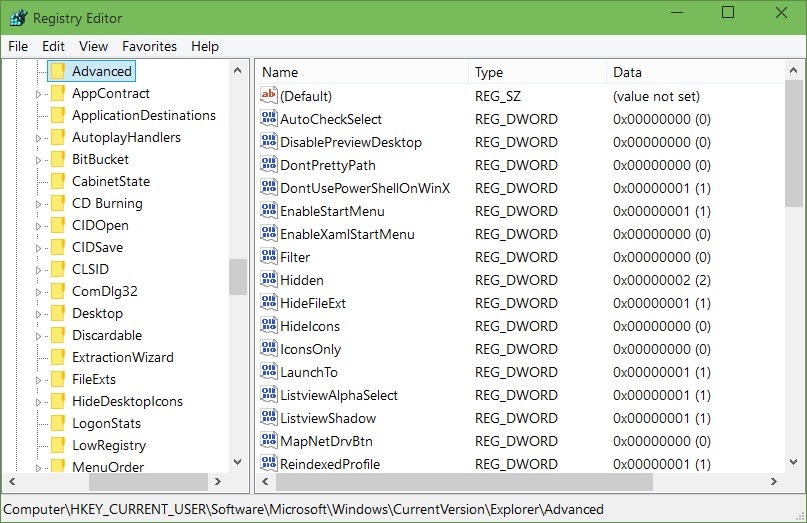The width and height of the screenshot is (807, 523).
Task: Click the DWORD icon beside AutoCheckSelect
Action: (x=268, y=119)
